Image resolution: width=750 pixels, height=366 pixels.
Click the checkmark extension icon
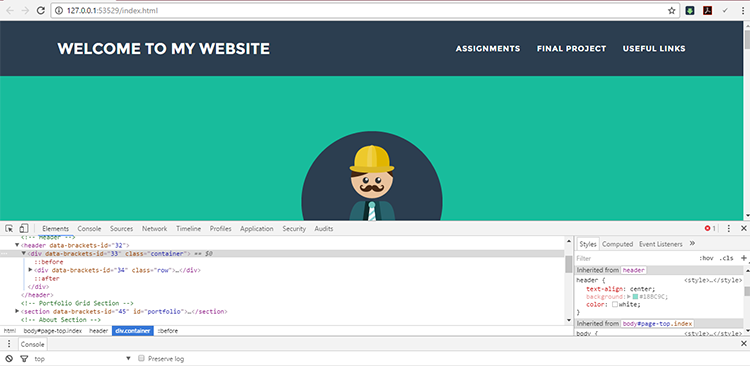725,11
